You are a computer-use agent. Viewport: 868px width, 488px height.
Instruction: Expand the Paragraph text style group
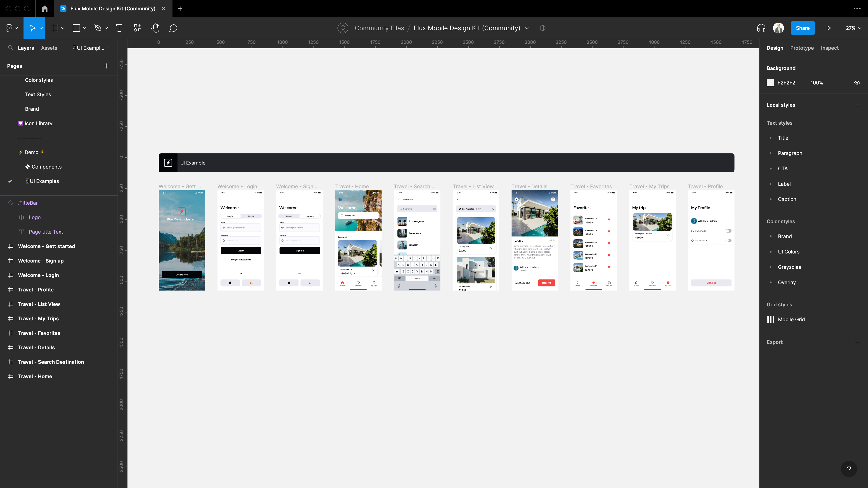(771, 153)
